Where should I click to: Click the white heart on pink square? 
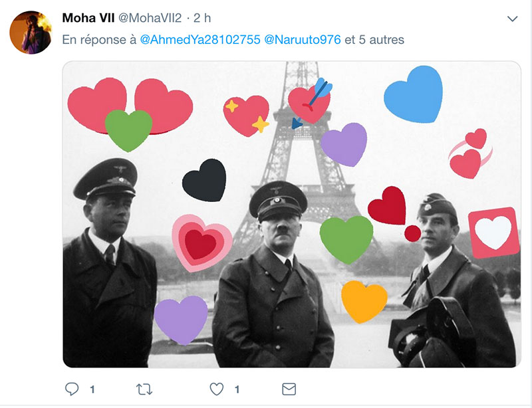[493, 233]
